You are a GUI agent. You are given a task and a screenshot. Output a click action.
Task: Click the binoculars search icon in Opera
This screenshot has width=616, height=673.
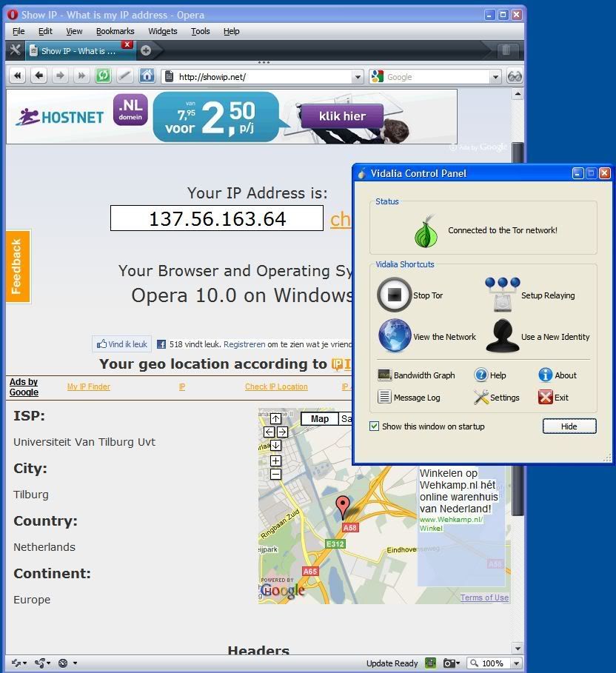(x=515, y=76)
